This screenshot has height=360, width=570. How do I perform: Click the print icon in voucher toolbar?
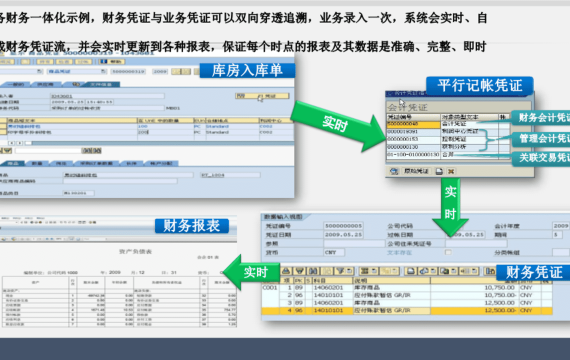tap(286, 271)
